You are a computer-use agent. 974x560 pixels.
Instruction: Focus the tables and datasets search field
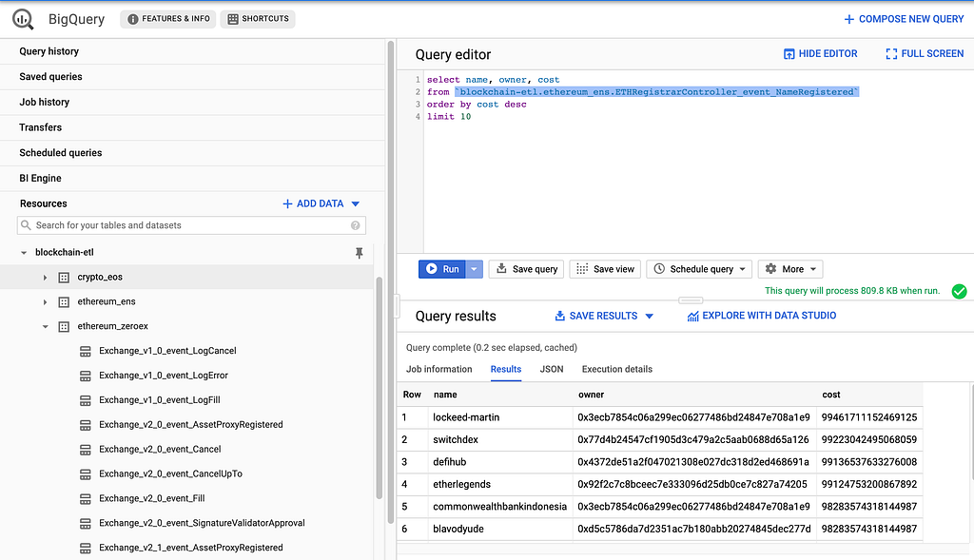191,225
